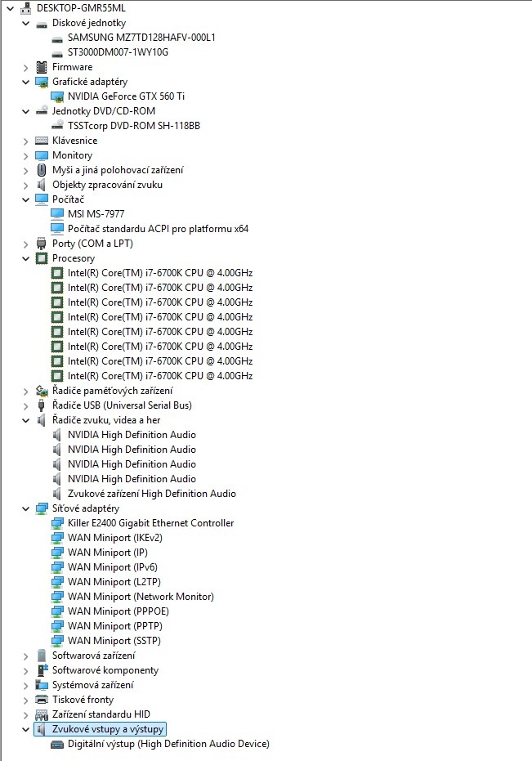
Task: Click the network adapter icon for Killer E2400 Gigabit Ethernet Controller
Action: click(57, 523)
